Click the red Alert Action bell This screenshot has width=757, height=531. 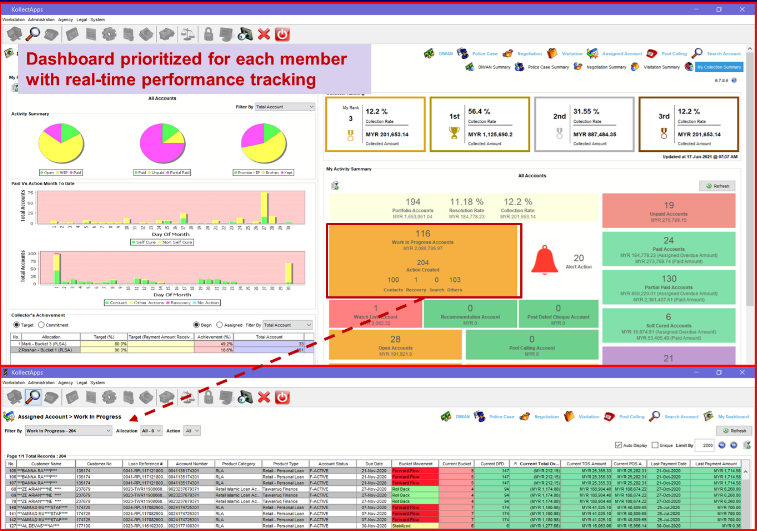[544, 260]
